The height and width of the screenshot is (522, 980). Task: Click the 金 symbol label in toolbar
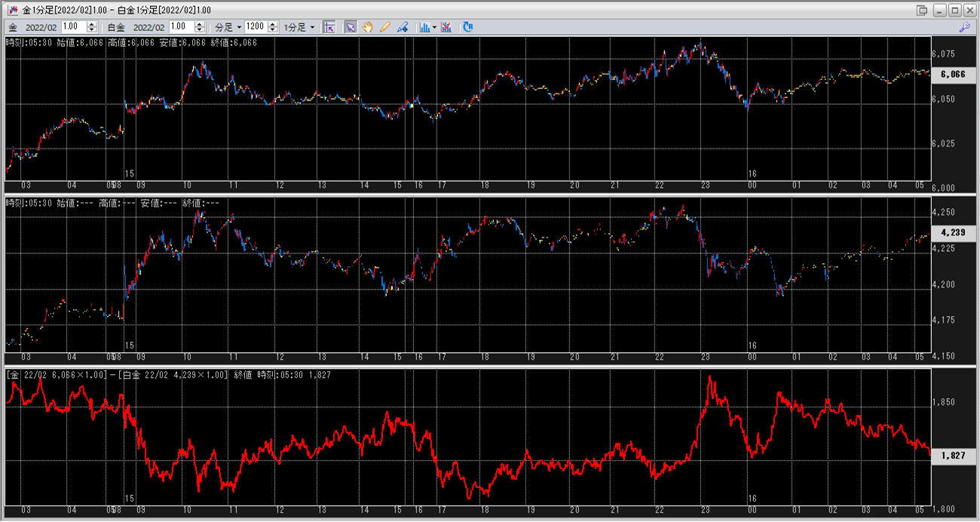[x=14, y=27]
